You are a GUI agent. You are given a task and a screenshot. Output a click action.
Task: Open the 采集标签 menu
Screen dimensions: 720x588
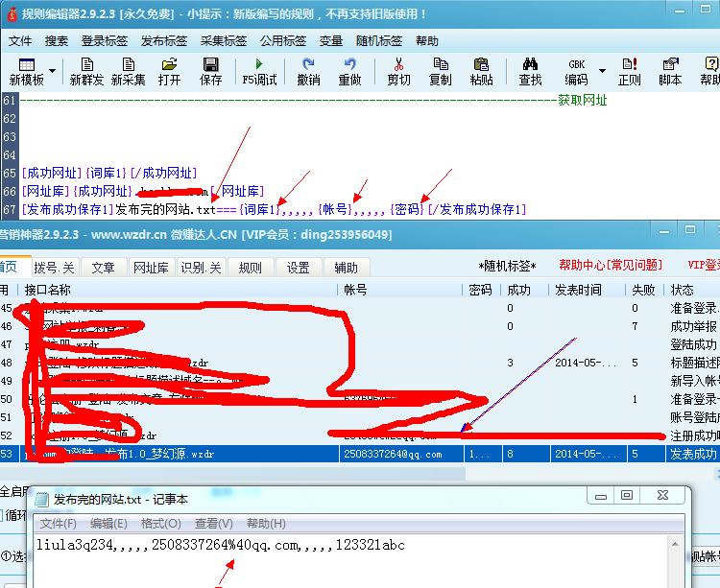click(x=224, y=41)
